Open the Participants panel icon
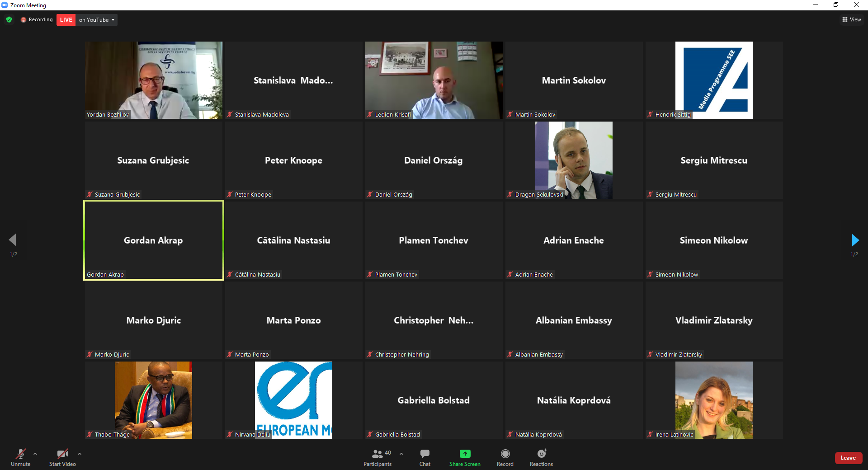Viewport: 868px width, 470px height. point(377,454)
